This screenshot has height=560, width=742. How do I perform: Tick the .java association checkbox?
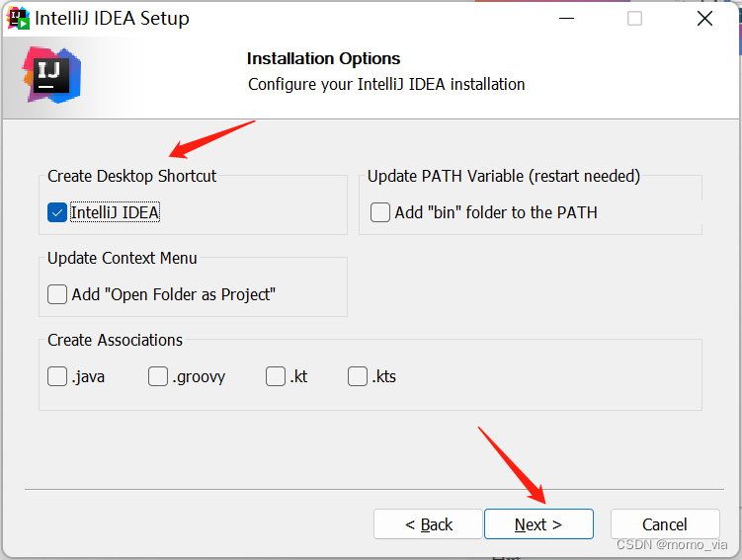click(56, 376)
